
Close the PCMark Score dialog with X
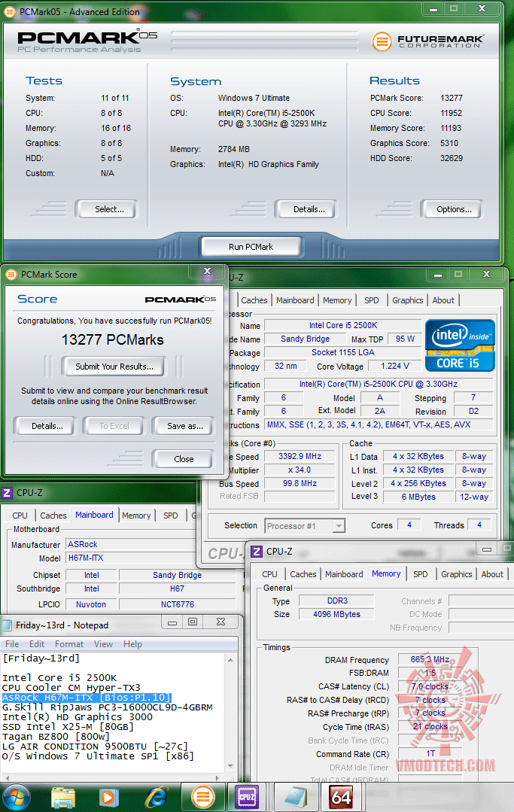click(x=208, y=271)
